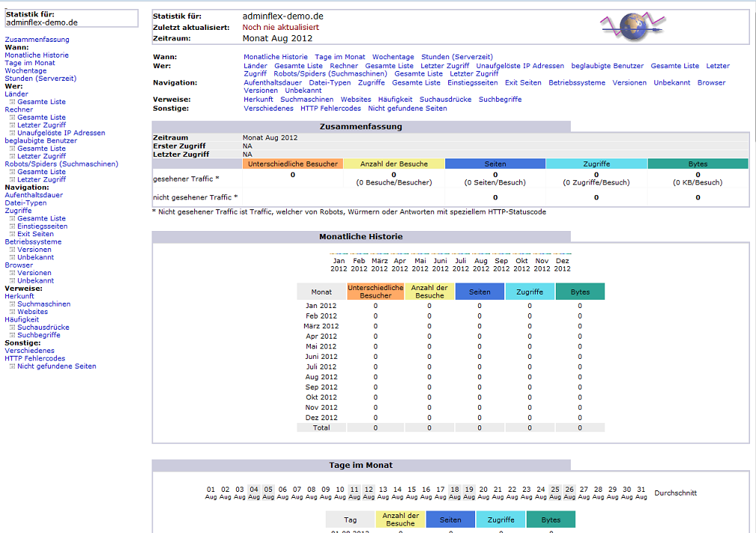This screenshot has width=756, height=533.
Task: Click Datei-Typen in the top navigation
Action: pyautogui.click(x=329, y=82)
